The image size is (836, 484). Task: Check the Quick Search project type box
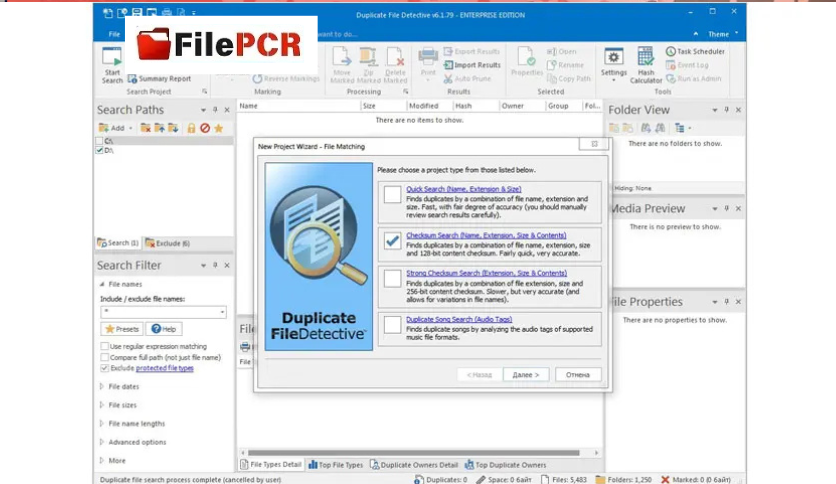(x=392, y=194)
